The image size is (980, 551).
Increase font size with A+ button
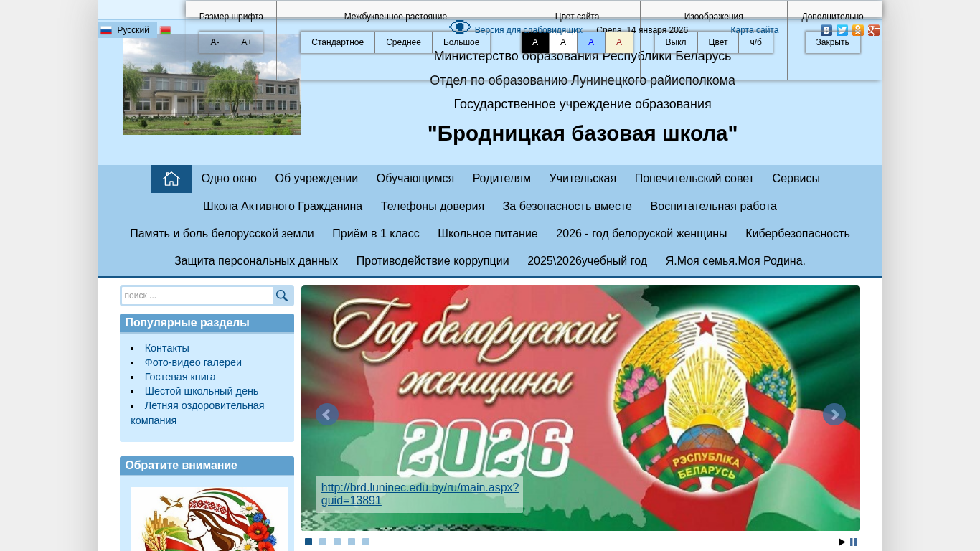click(247, 42)
